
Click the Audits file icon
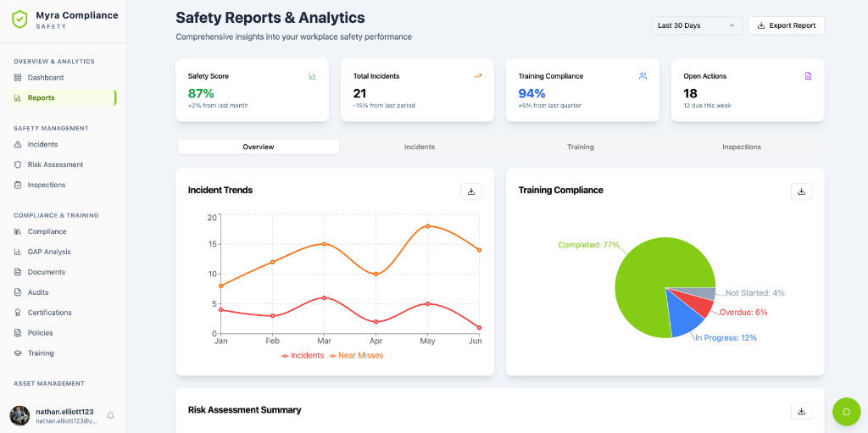click(x=18, y=292)
